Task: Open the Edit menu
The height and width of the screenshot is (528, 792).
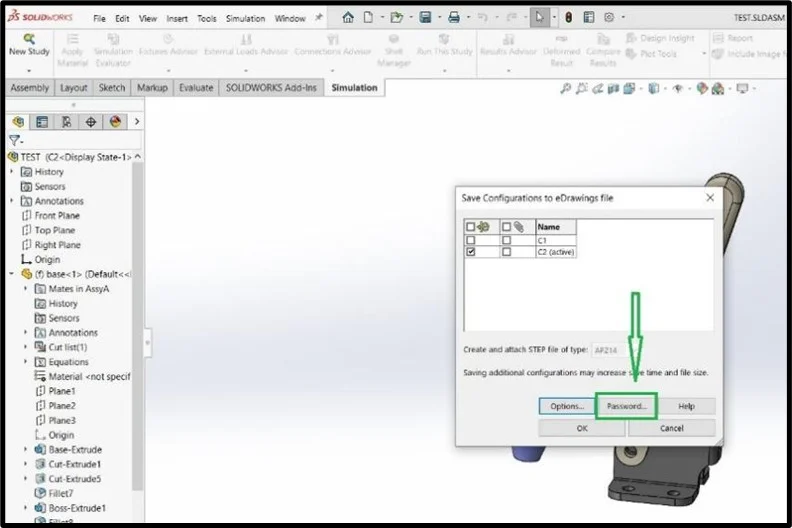Action: coord(122,18)
